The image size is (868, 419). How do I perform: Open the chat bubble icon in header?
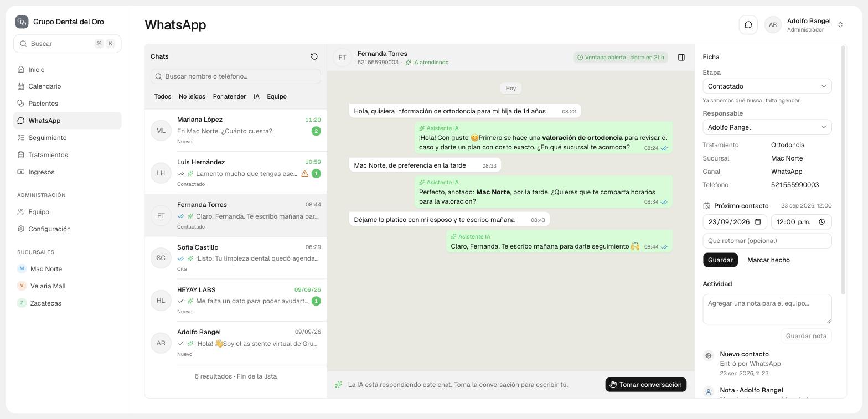click(x=748, y=24)
